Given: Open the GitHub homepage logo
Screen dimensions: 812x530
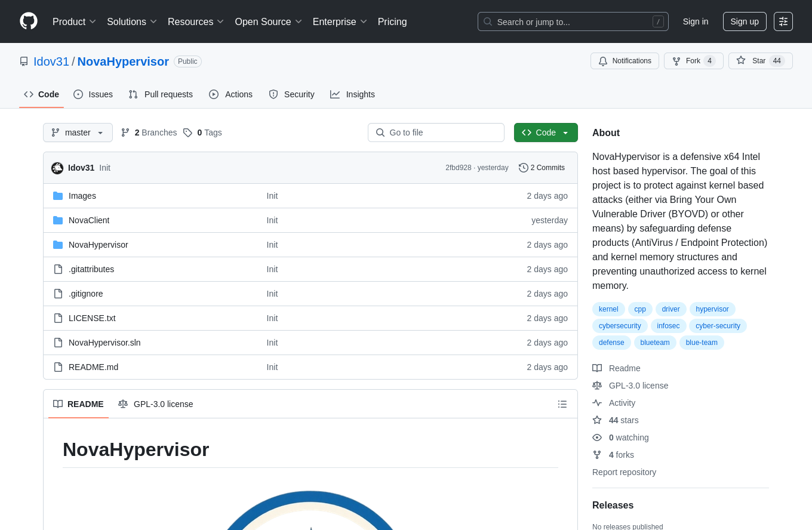Looking at the screenshot, I should tap(29, 21).
